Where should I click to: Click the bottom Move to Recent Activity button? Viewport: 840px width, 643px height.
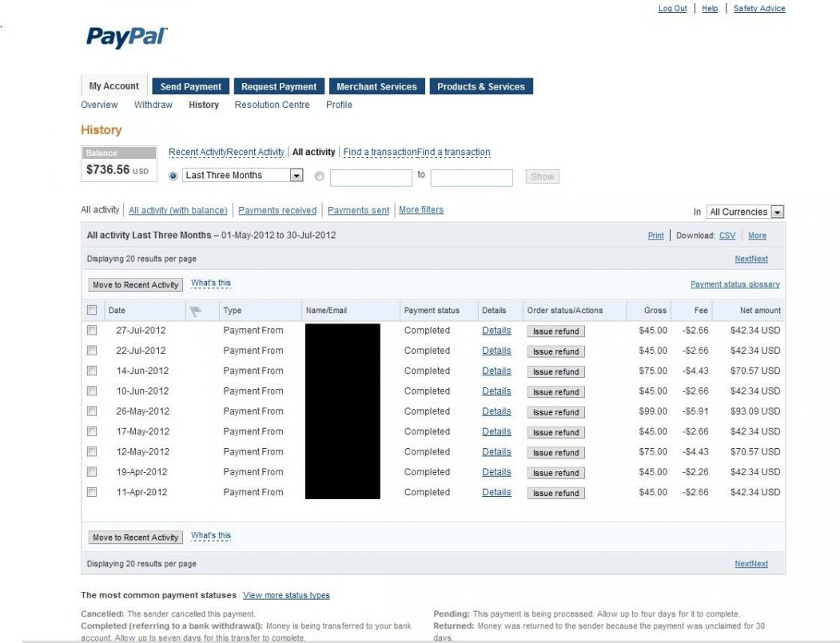(x=136, y=537)
